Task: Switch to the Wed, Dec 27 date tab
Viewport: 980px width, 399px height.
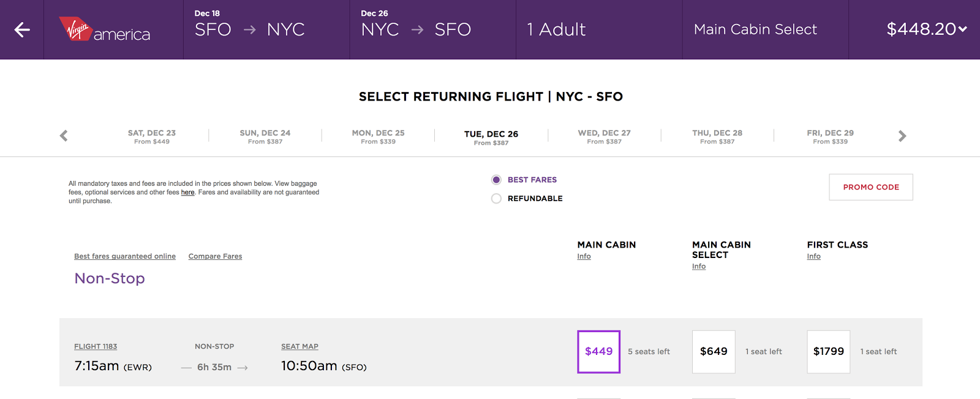Action: click(604, 137)
